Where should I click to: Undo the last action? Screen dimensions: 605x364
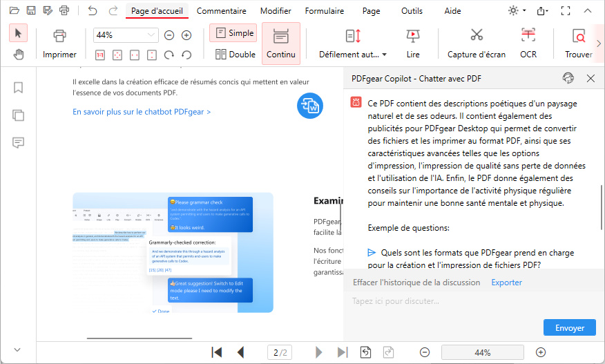pyautogui.click(x=93, y=10)
